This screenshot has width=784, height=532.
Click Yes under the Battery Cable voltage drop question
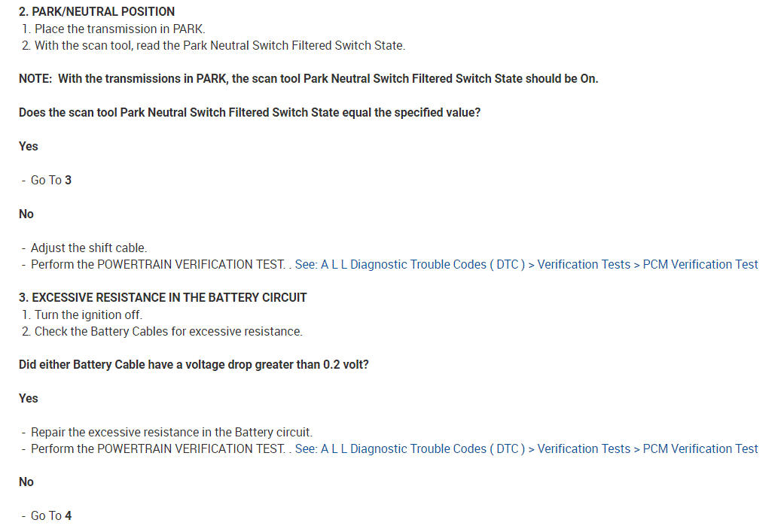click(29, 399)
